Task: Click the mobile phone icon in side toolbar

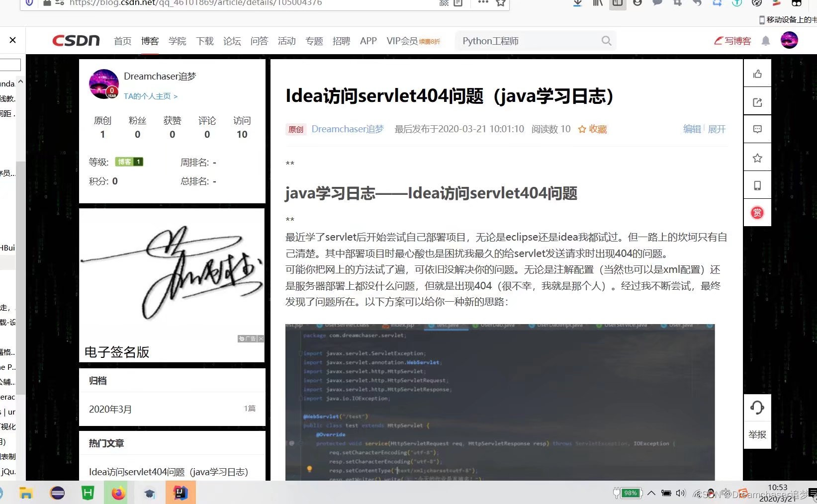Action: pos(757,185)
